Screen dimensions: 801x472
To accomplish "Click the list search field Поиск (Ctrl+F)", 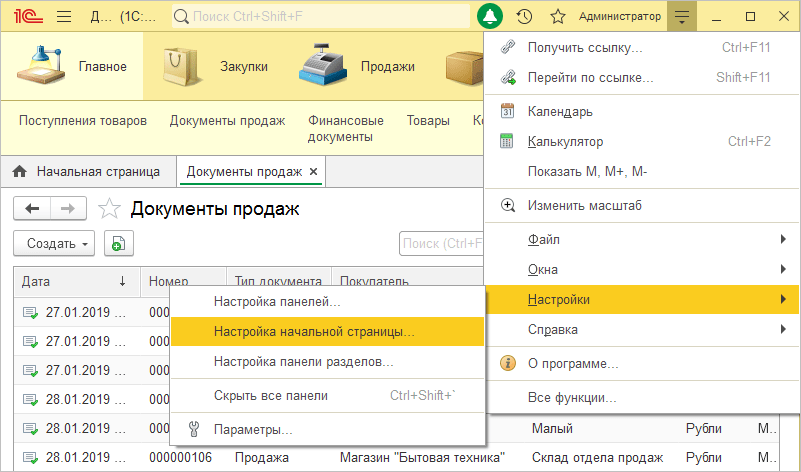I will point(441,243).
